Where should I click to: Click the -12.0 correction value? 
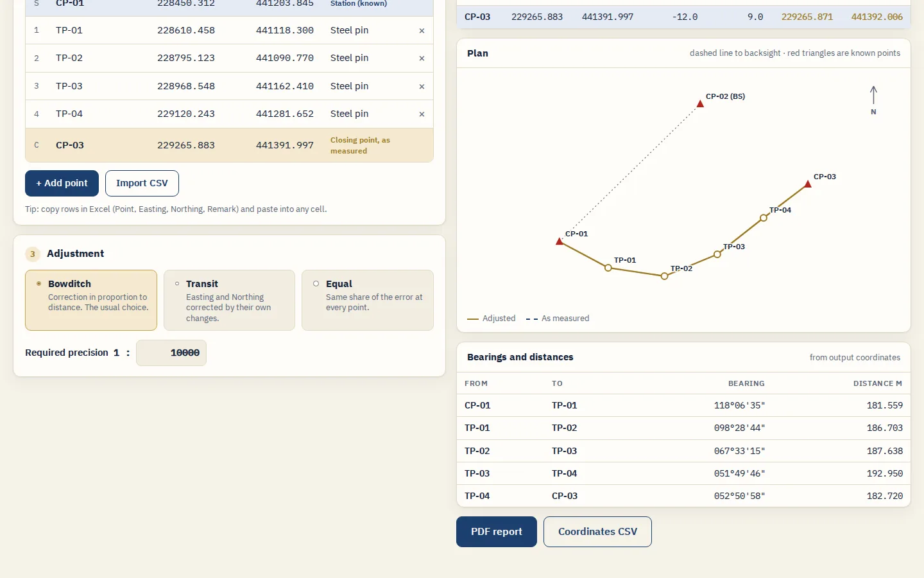pos(685,17)
